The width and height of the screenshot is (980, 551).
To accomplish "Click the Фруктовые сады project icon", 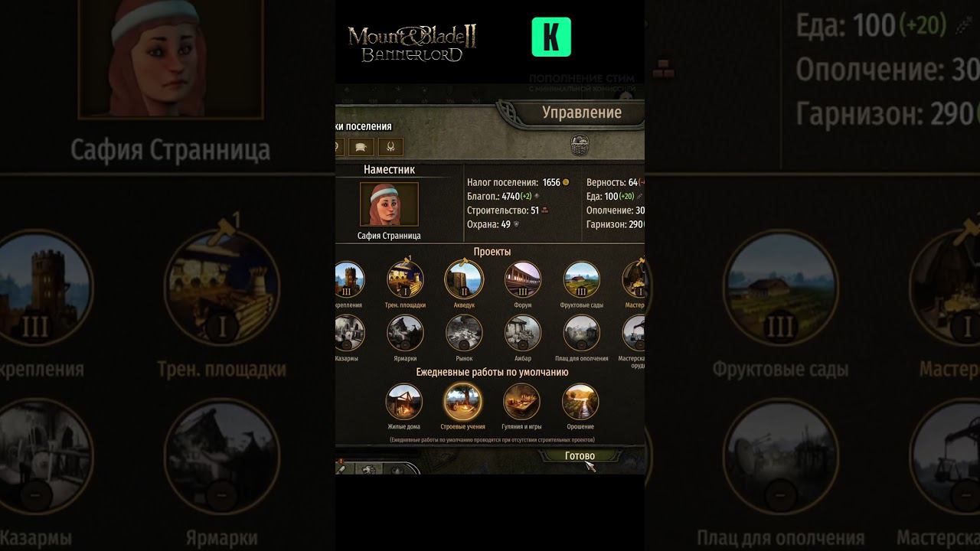I will click(x=582, y=279).
